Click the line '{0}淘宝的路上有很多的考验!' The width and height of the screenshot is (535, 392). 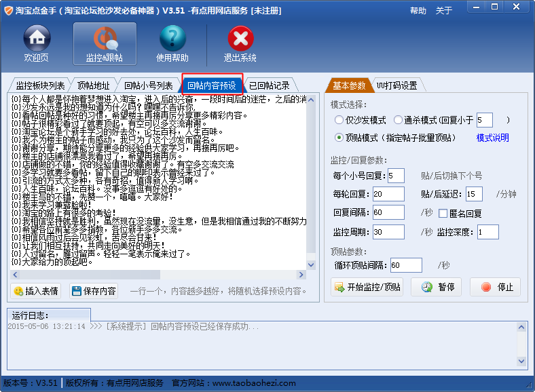[x=63, y=213]
